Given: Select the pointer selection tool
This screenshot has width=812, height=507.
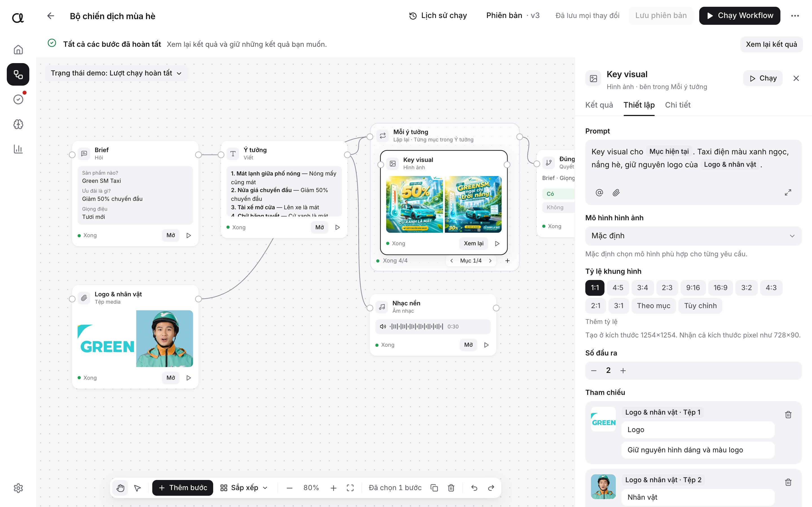Looking at the screenshot, I should click(x=138, y=488).
